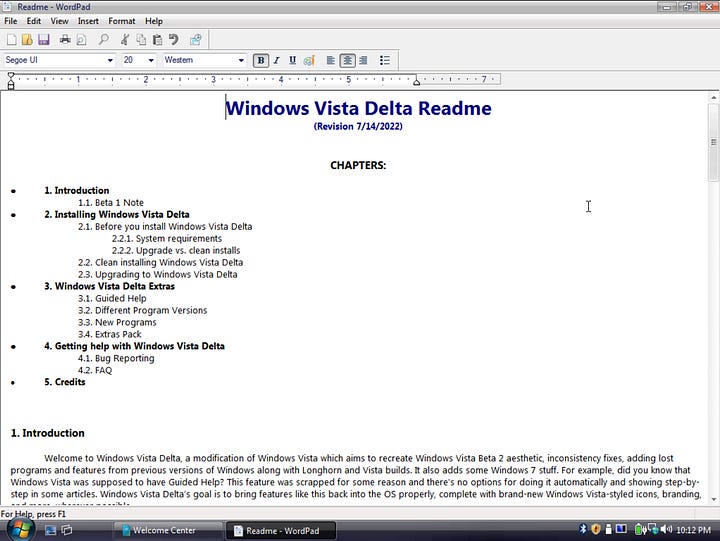
Task: Click the right indent marker on ruler
Action: 416,82
